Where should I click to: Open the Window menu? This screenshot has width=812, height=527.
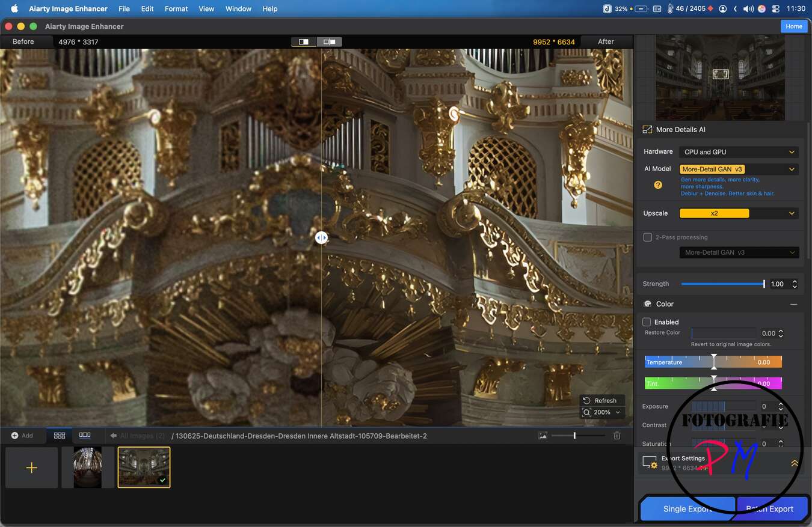coord(238,8)
